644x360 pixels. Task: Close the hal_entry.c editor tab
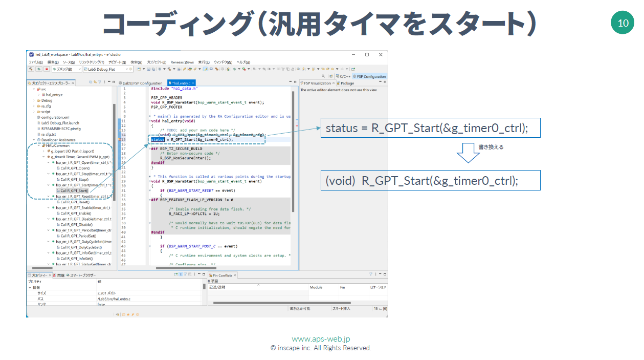pos(193,83)
